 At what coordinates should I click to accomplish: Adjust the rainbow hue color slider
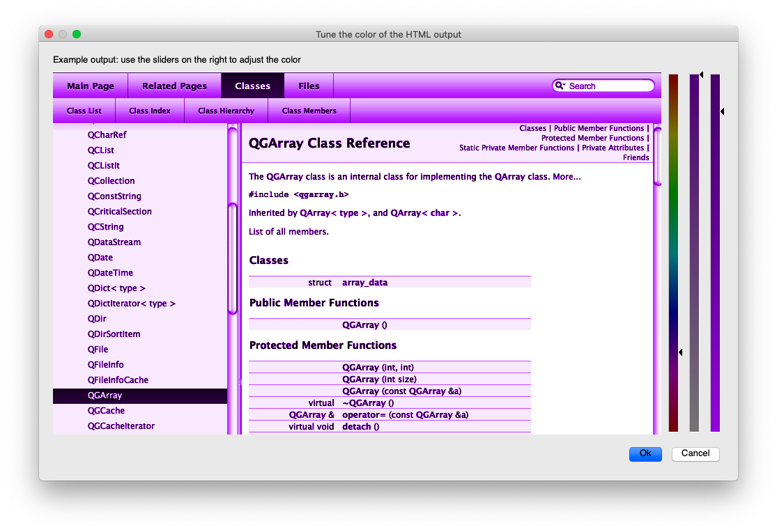pyautogui.click(x=673, y=253)
